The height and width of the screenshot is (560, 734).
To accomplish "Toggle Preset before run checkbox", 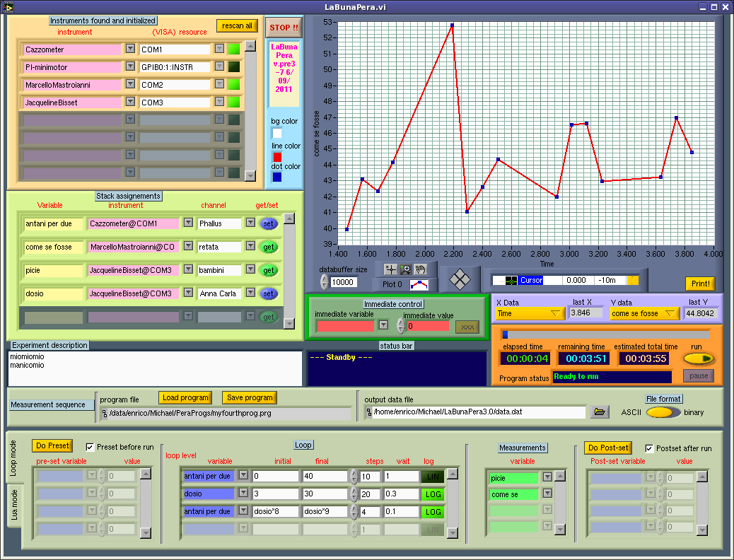I will (90, 447).
